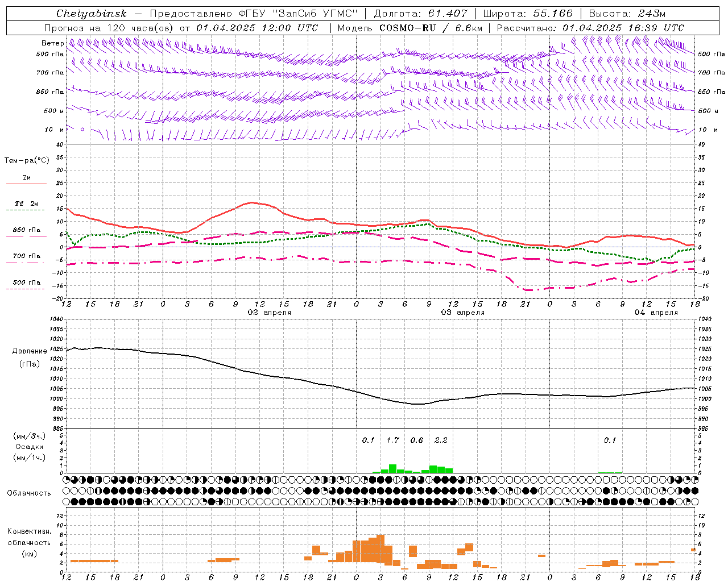Click the 'Широта: 55.166' latitude value
Screen dimensions: 728x582
528,14
